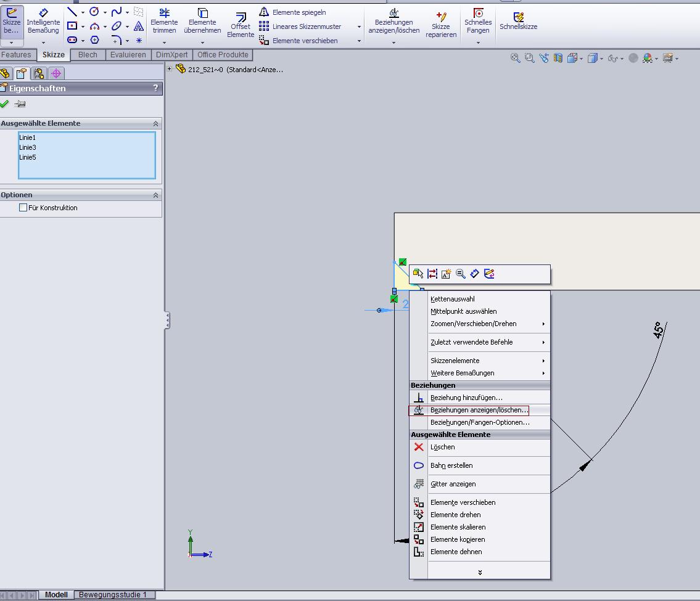The width and height of the screenshot is (700, 601).
Task: Expand context menu with bottom chevron
Action: 480,572
